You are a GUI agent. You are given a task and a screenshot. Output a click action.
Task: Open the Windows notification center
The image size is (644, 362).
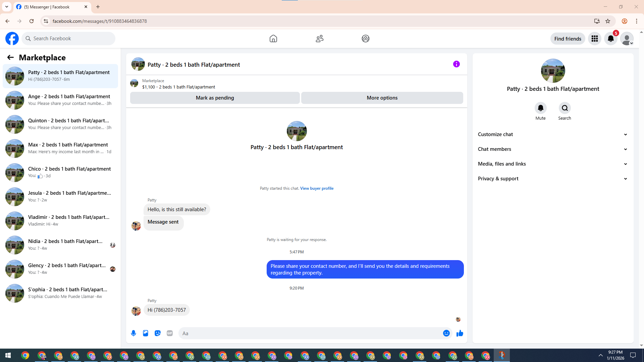coord(633,355)
